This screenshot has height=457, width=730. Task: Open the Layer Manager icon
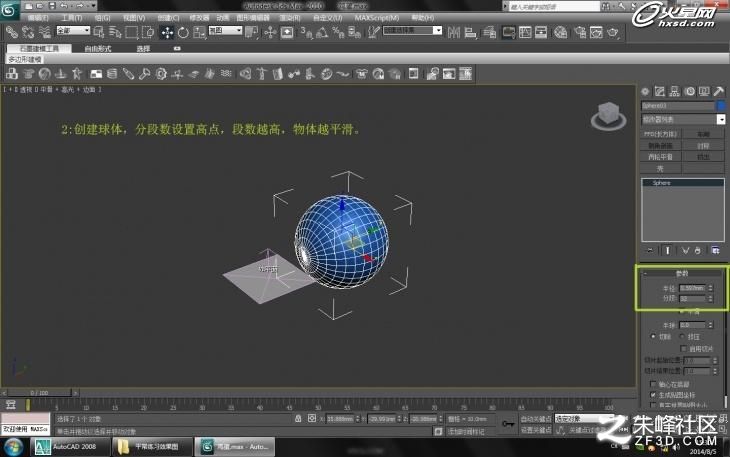(x=489, y=32)
